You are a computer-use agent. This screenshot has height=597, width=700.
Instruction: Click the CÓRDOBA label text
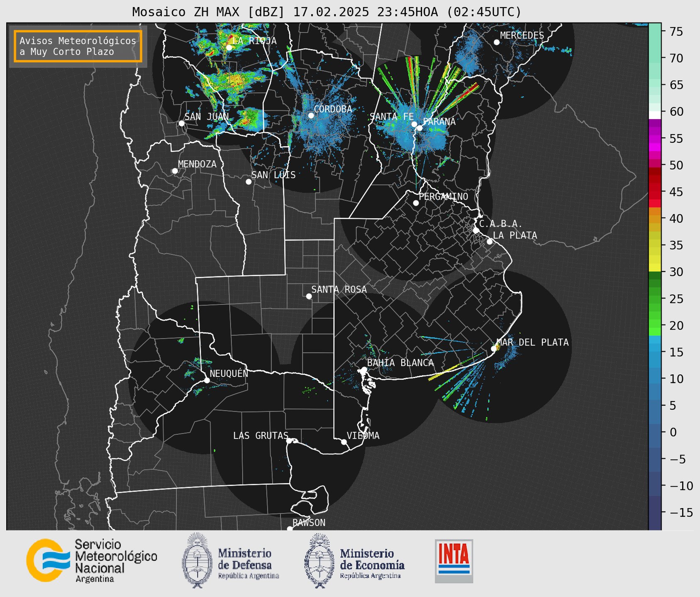coord(333,109)
